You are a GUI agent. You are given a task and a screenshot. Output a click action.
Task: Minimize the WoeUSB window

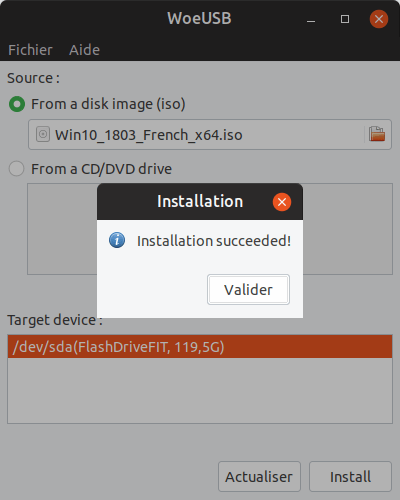311,19
